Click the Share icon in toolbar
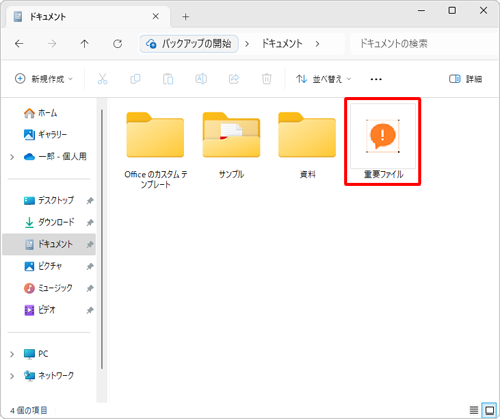500x419 pixels. click(234, 79)
